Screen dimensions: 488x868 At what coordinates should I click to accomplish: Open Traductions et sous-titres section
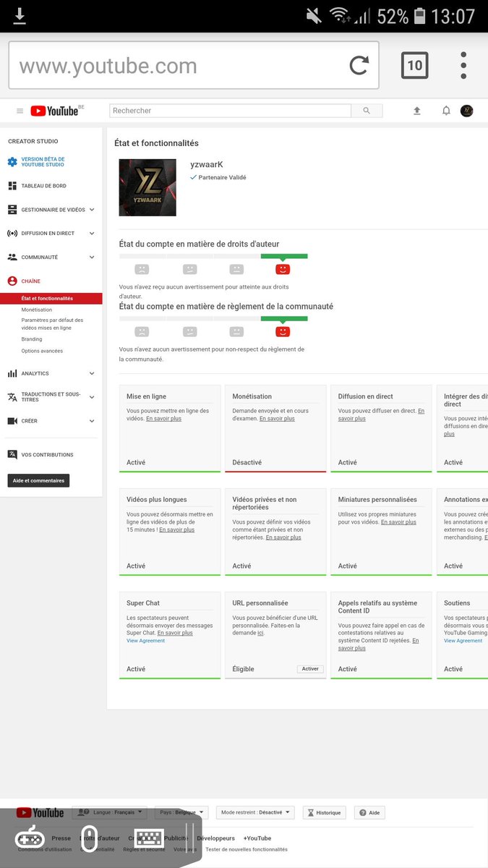51,397
